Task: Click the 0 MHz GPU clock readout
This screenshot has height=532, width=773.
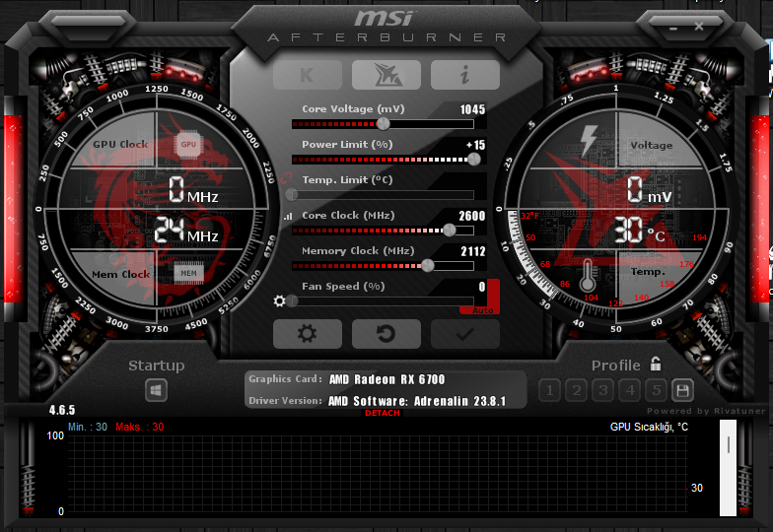Action: click(x=193, y=191)
